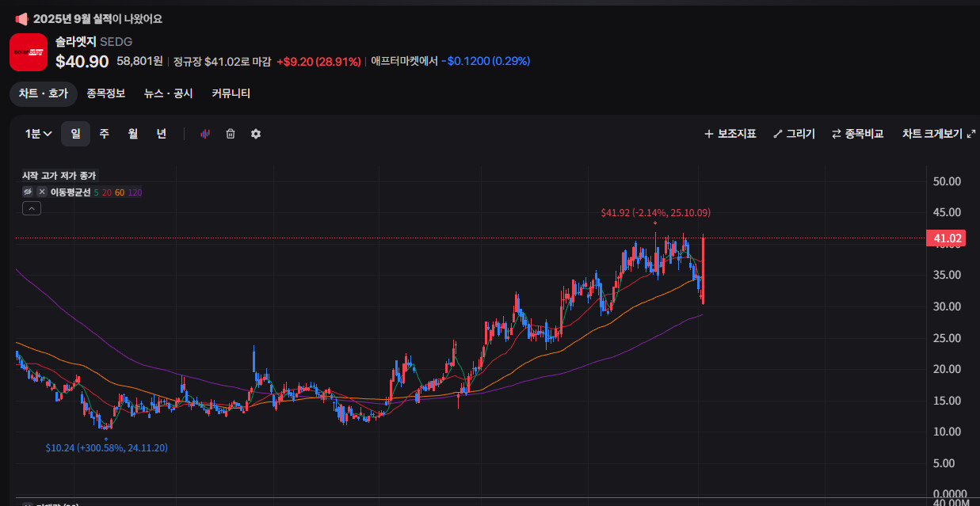
Task: Click the 솔라엣지 stock name
Action: (x=76, y=41)
